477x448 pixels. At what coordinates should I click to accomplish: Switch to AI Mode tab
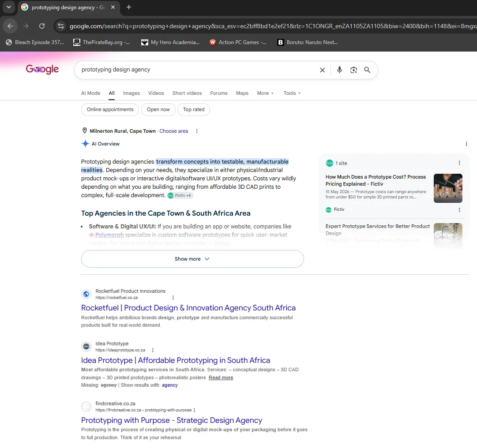point(90,93)
